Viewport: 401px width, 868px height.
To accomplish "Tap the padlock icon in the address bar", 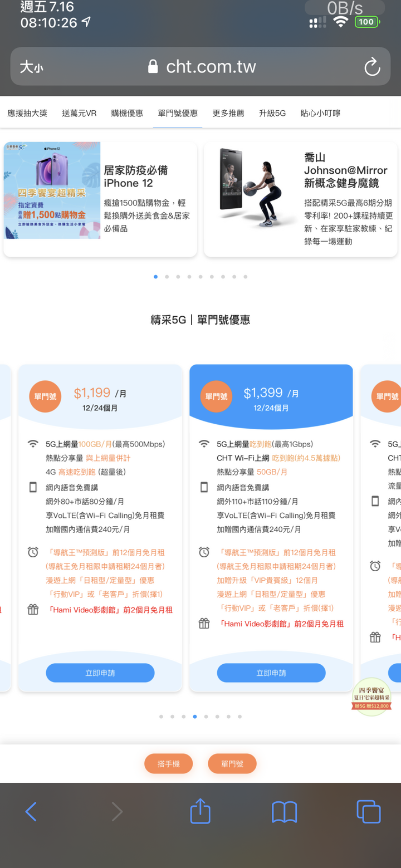I will point(153,67).
